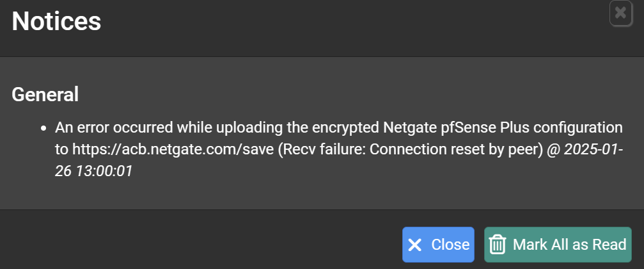Click the https://acb.netgate.com/save URL text

click(x=173, y=149)
